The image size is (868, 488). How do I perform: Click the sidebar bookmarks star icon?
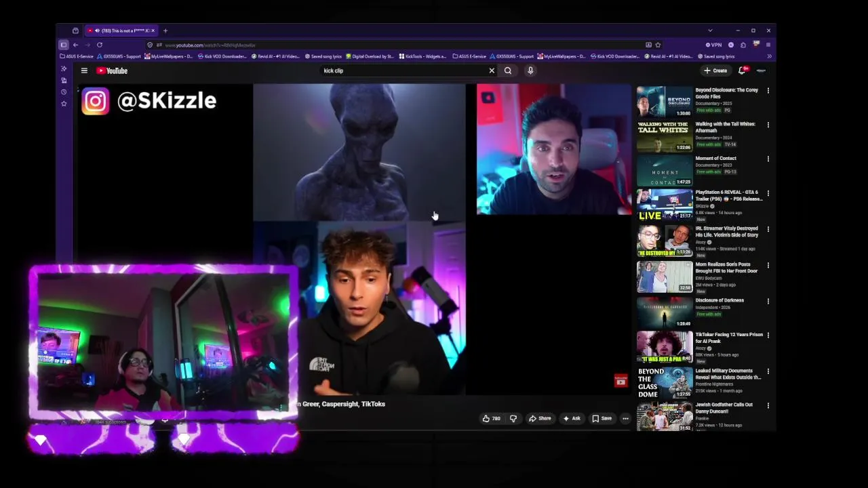pyautogui.click(x=64, y=104)
